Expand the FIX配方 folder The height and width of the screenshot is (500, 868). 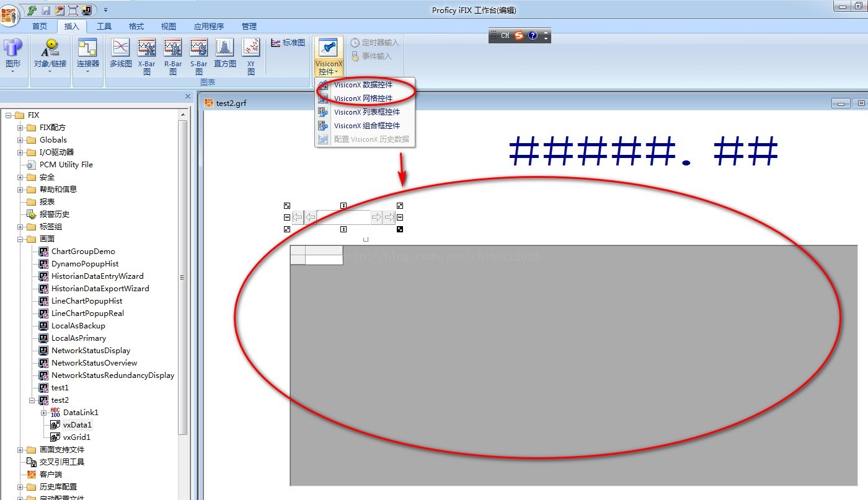click(20, 128)
